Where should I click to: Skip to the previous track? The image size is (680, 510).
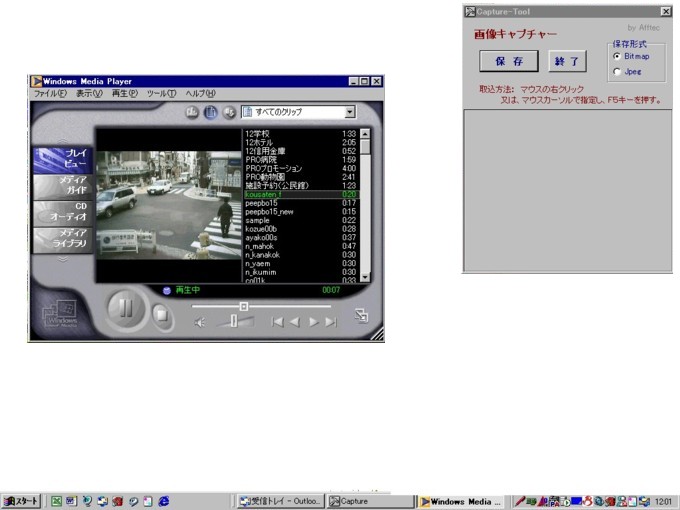point(278,322)
